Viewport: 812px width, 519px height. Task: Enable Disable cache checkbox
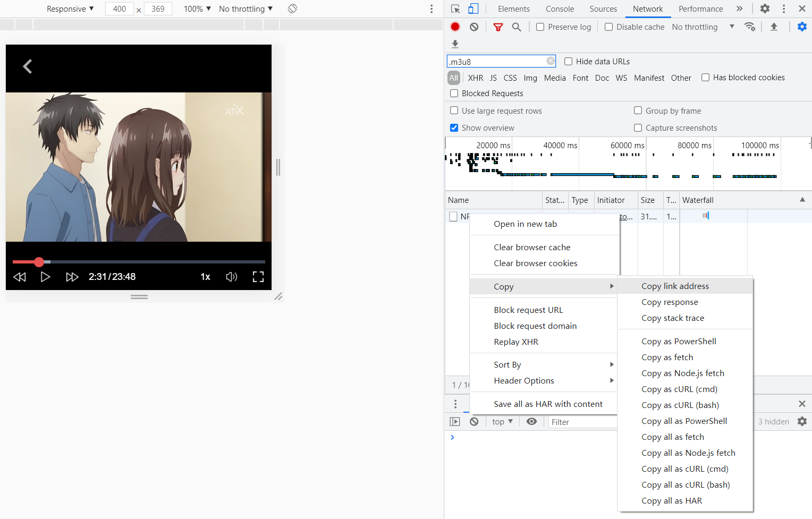(608, 27)
